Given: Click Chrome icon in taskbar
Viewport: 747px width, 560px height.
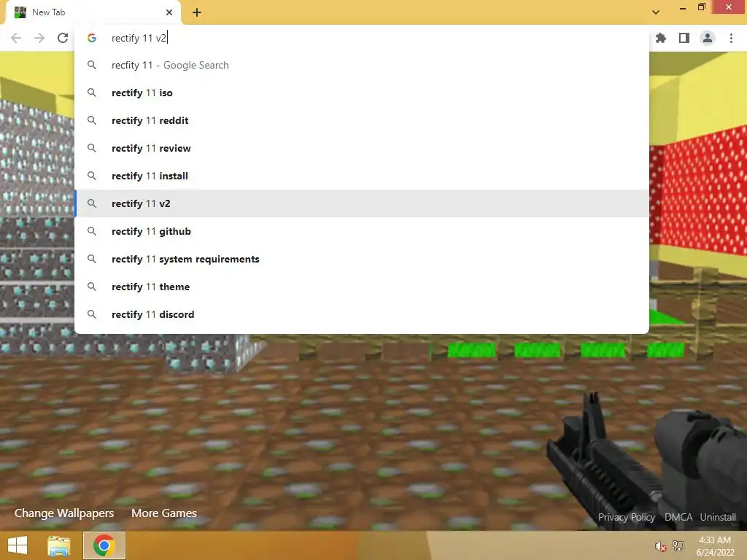Looking at the screenshot, I should click(x=104, y=545).
